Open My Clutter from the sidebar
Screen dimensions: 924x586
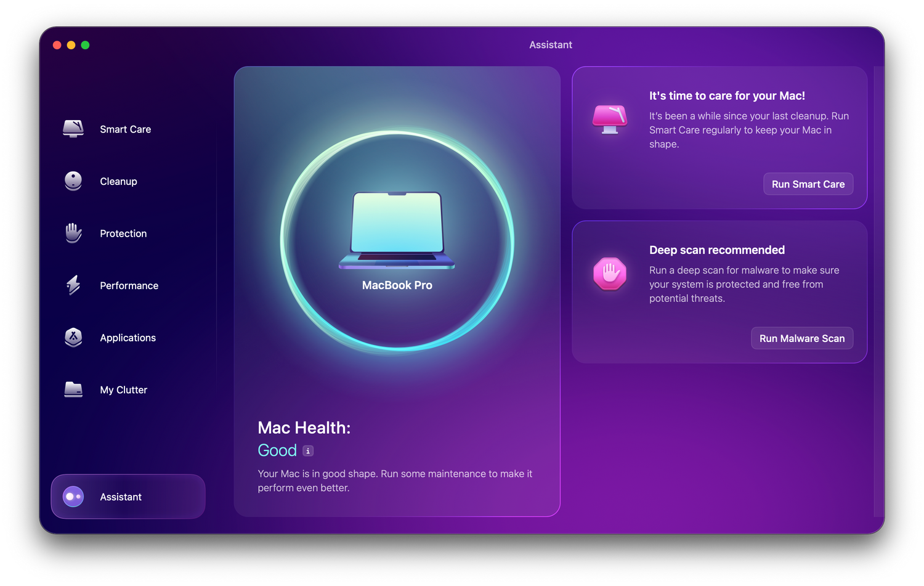click(128, 390)
